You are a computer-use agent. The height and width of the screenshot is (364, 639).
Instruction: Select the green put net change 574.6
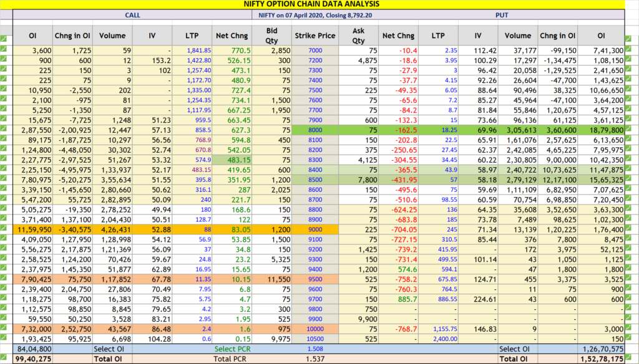pos(407,269)
